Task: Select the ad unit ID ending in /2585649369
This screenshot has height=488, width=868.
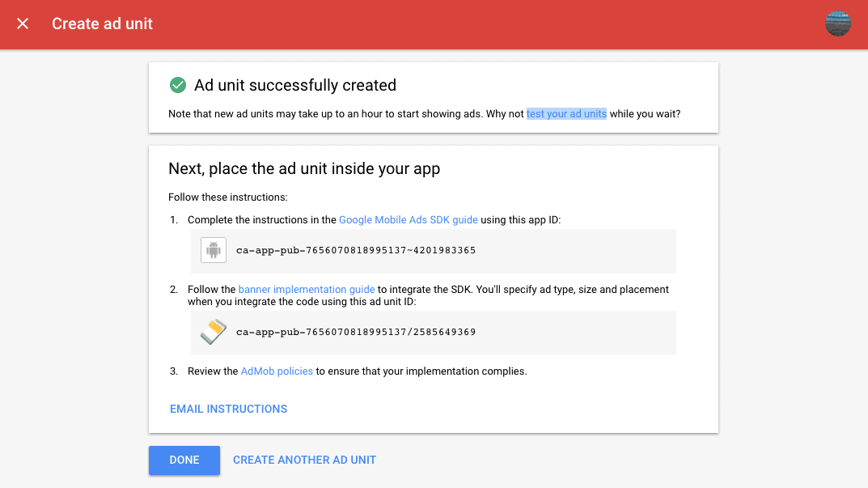Action: pos(356,332)
